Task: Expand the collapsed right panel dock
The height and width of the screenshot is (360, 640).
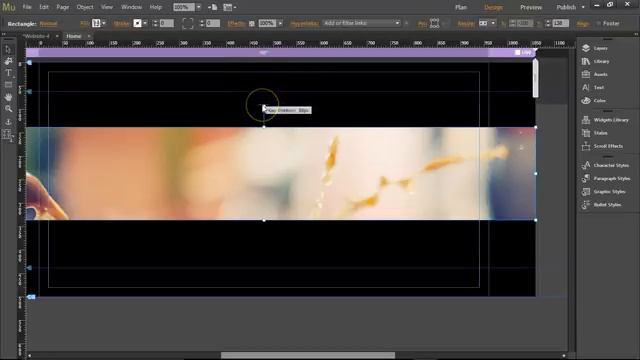Action: click(x=636, y=34)
